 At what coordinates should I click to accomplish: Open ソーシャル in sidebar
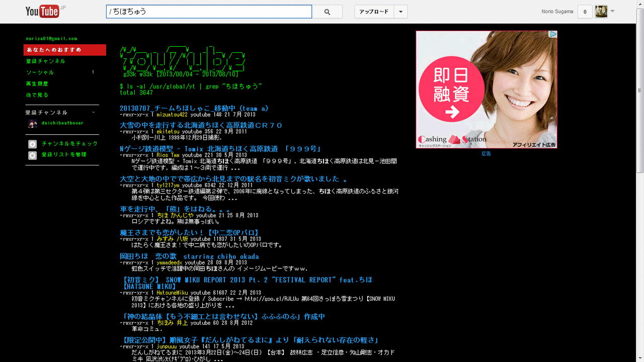pos(40,72)
